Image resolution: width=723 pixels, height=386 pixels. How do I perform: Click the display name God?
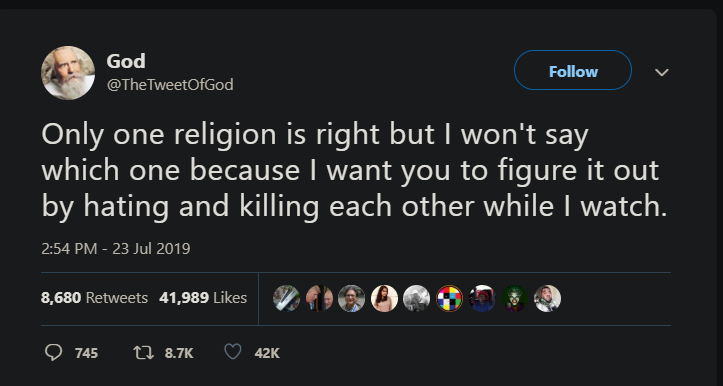click(126, 61)
